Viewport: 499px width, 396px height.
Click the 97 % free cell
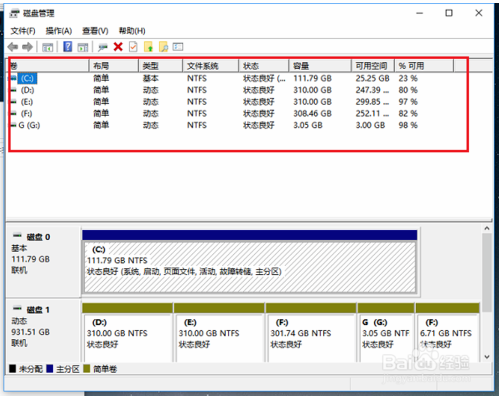click(408, 102)
